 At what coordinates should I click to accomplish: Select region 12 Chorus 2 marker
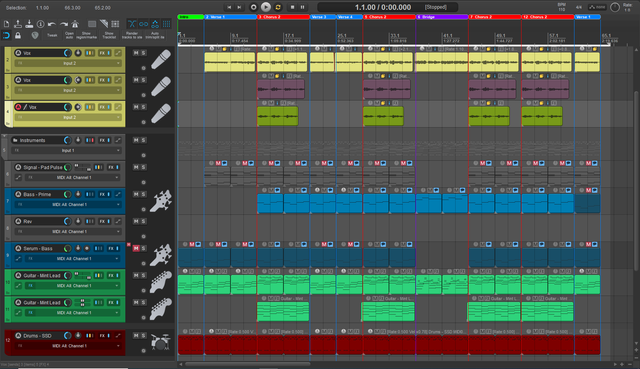coord(548,17)
